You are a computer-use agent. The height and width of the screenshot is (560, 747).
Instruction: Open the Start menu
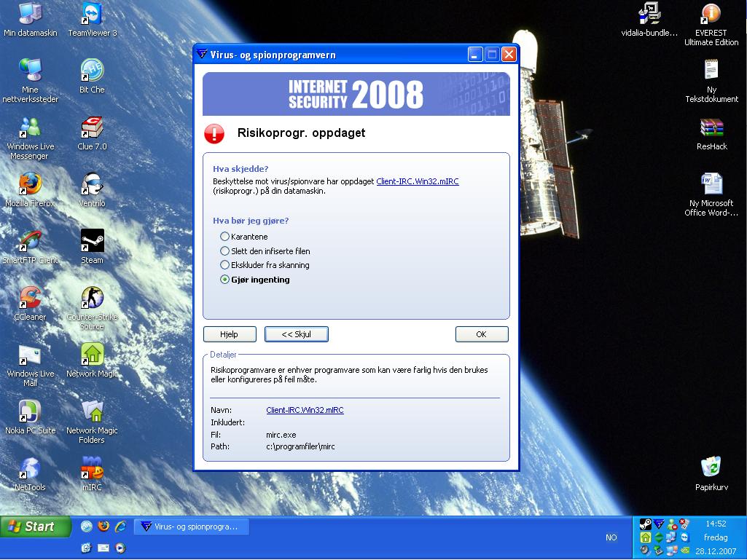[35, 527]
